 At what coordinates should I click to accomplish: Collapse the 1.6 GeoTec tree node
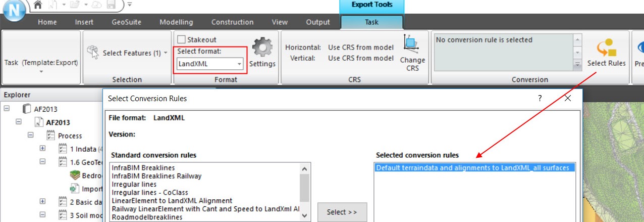click(x=42, y=161)
